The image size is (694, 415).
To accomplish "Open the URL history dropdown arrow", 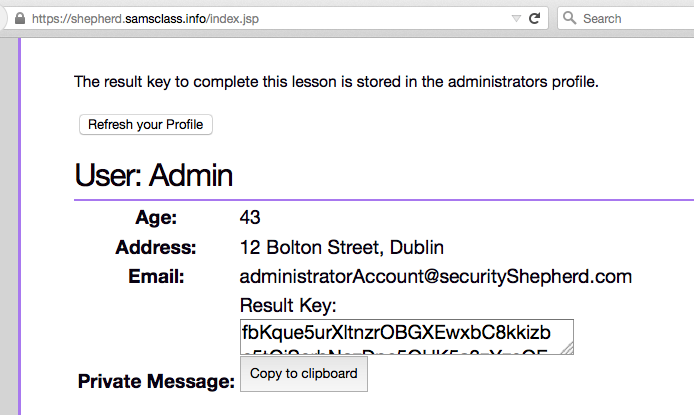I will pyautogui.click(x=516, y=18).
